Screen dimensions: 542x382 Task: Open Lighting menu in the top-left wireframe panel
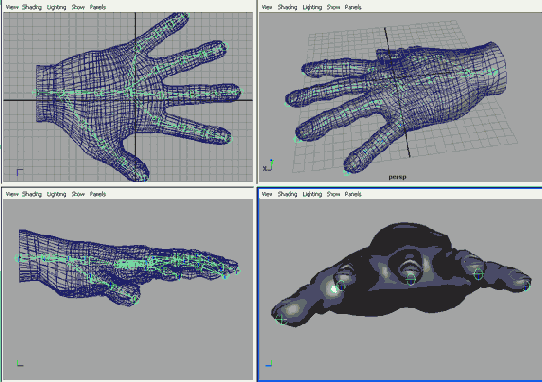[x=56, y=7]
